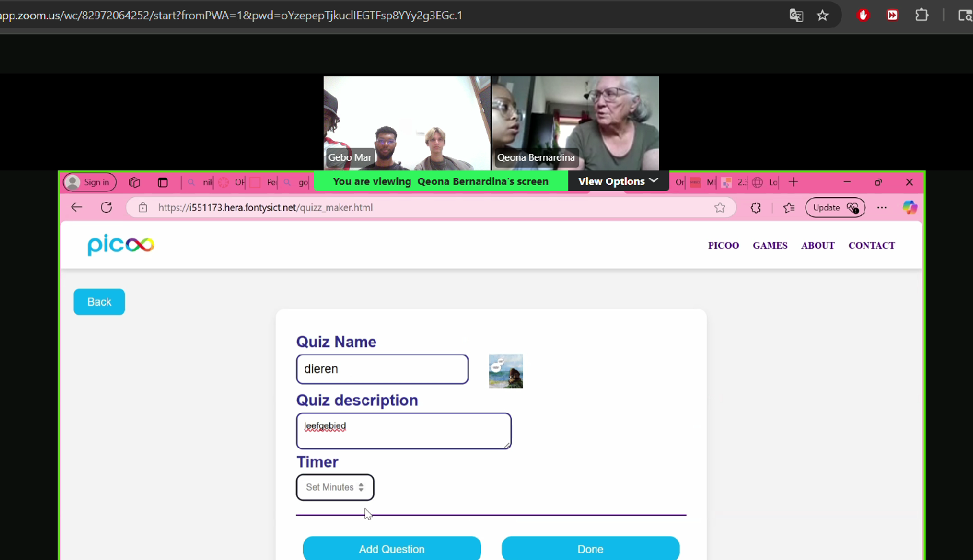Open the GAMES menu item
This screenshot has width=973, height=560.
[x=770, y=245]
